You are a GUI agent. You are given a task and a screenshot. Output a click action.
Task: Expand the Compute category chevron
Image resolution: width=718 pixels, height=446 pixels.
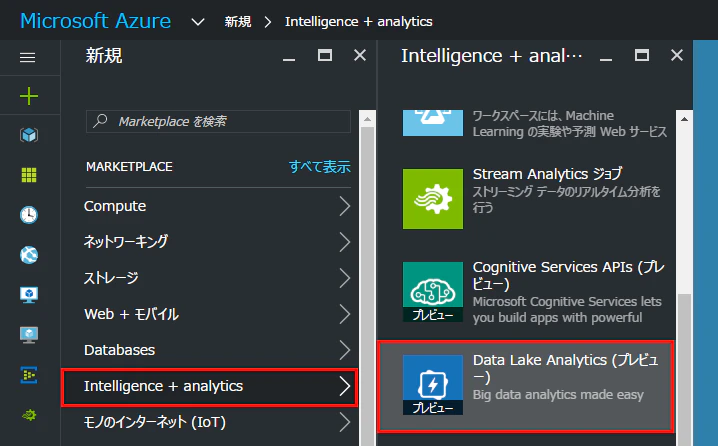point(345,206)
